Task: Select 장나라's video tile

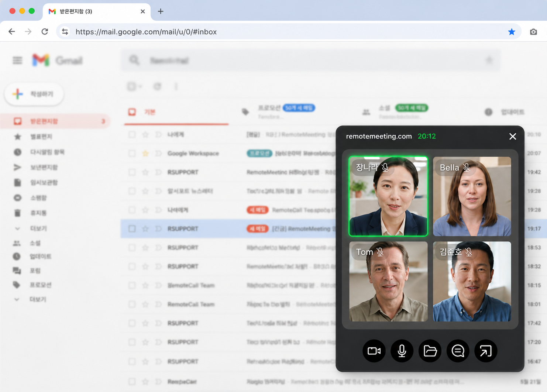Action: coord(388,196)
